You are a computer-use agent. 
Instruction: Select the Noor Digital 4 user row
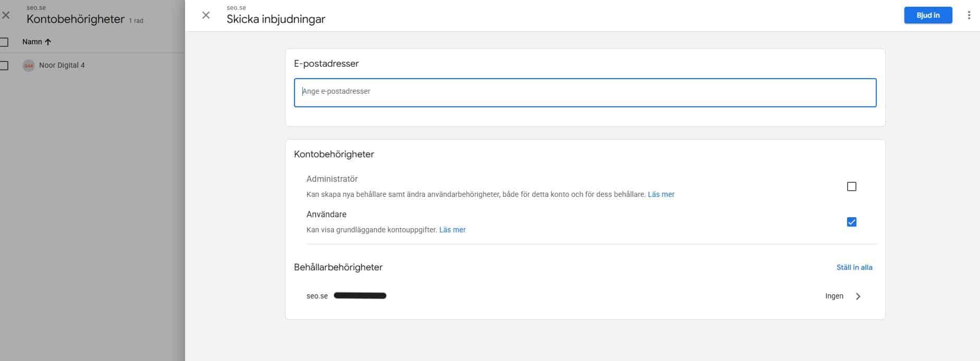[x=62, y=65]
